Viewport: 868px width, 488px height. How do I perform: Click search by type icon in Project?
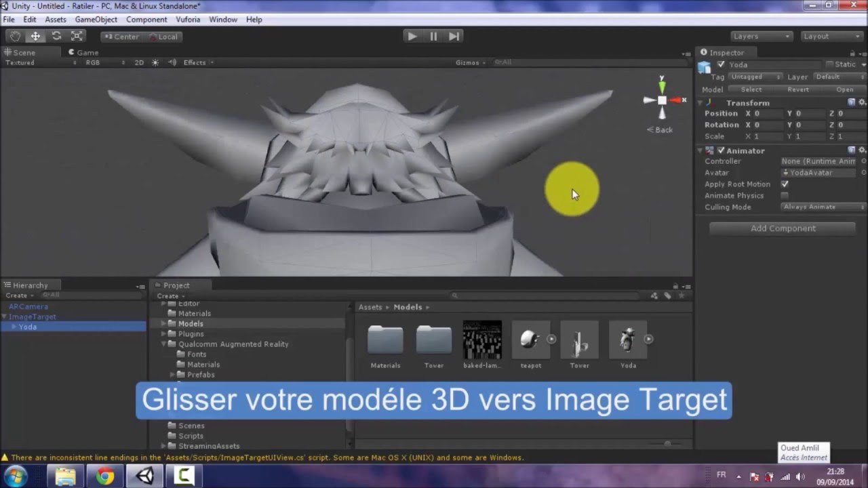point(654,296)
